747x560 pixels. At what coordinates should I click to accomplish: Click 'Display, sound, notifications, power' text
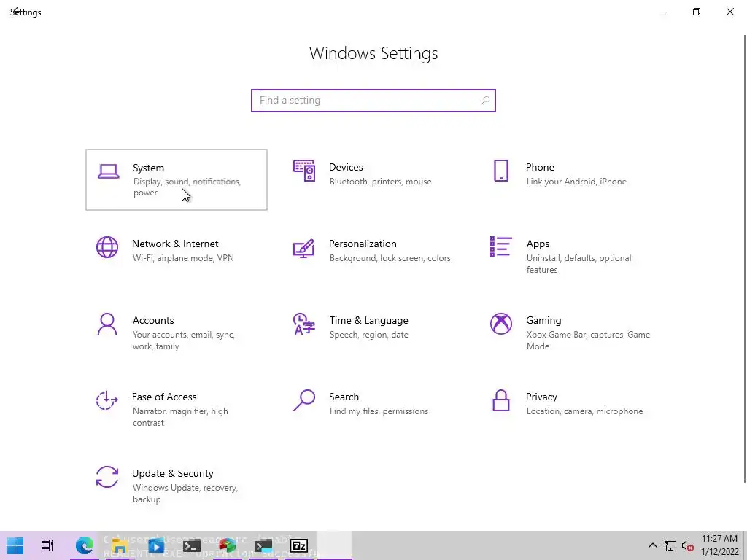(x=187, y=187)
